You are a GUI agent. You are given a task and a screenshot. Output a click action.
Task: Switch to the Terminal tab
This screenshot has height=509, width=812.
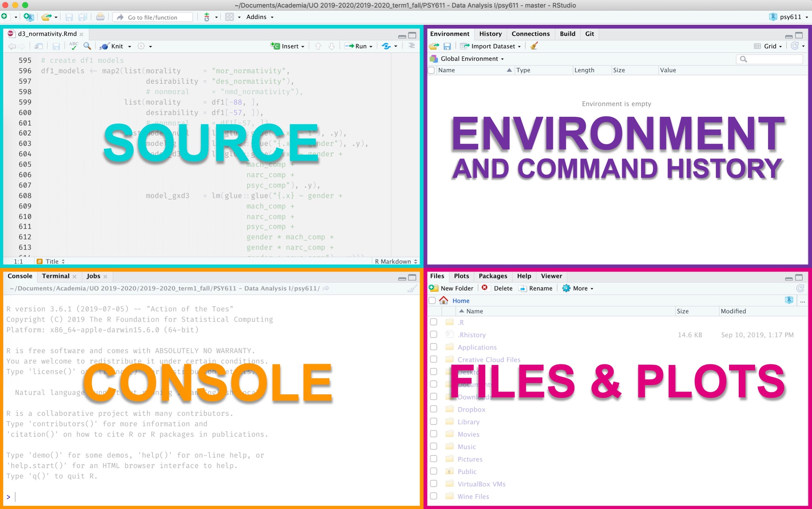pos(56,276)
